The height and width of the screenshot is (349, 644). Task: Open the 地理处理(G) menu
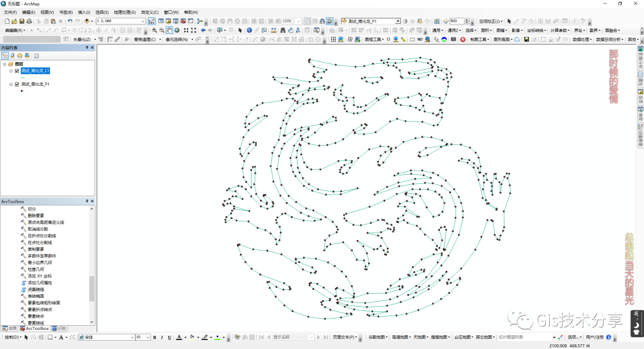(x=125, y=12)
